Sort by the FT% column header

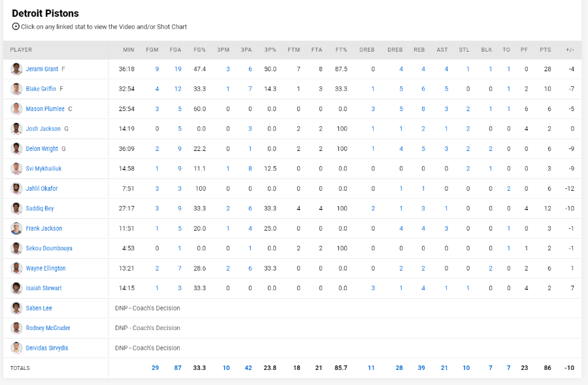[x=341, y=50]
